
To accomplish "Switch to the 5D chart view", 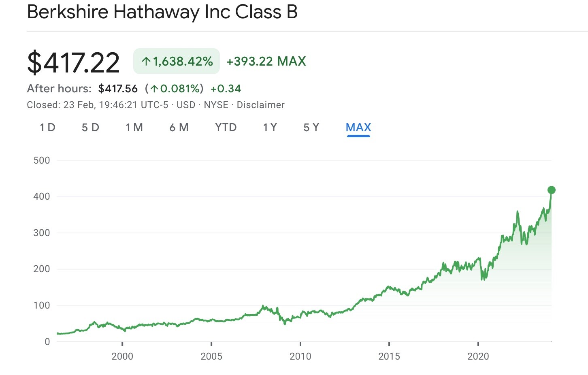I will (90, 127).
